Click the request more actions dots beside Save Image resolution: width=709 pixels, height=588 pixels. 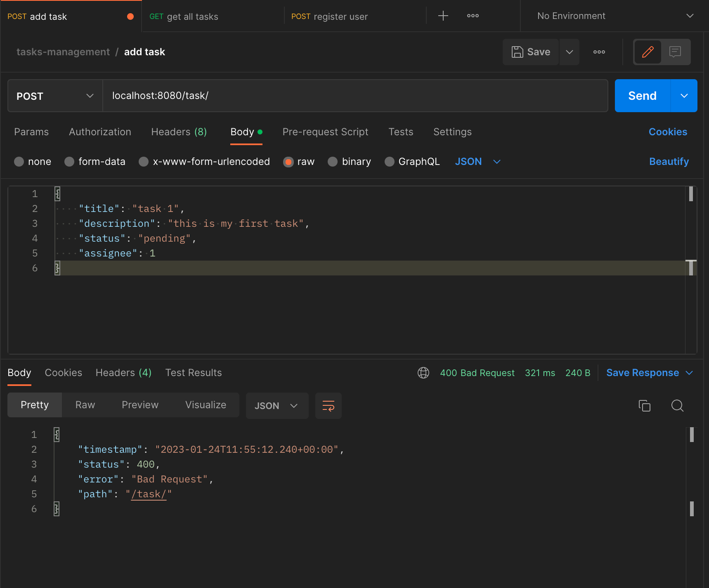599,52
